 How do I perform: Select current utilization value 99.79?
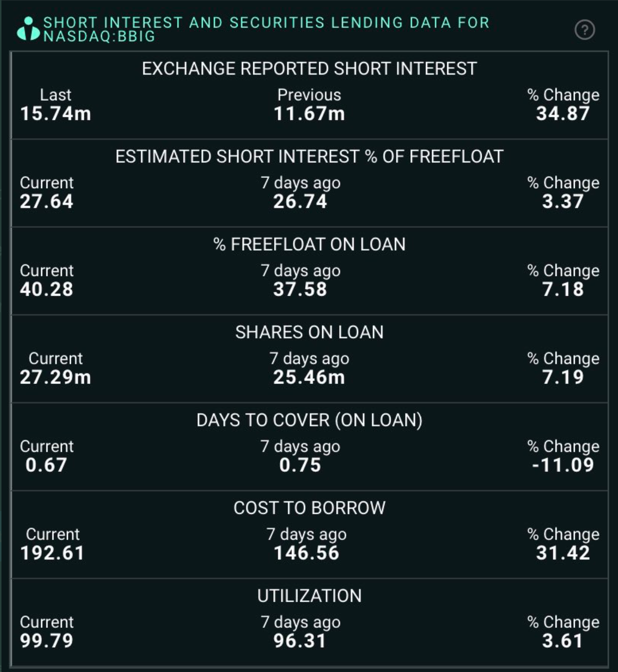pyautogui.click(x=47, y=640)
